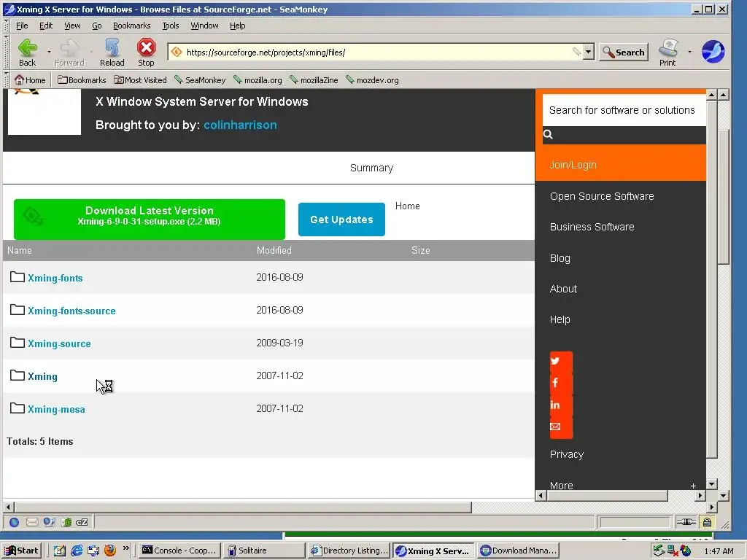Click the security padlock in status bar
Screen dimensions: 747x560
click(x=707, y=522)
